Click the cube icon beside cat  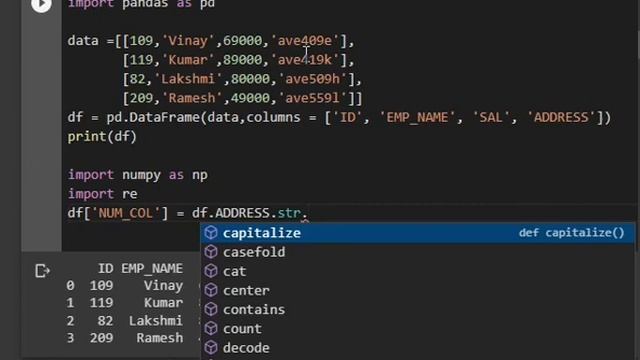coord(211,271)
